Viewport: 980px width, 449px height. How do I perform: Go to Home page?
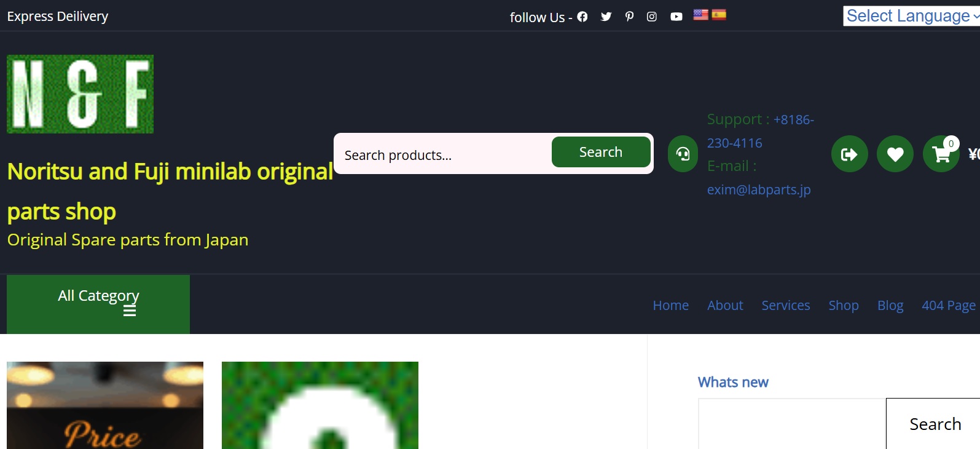pos(670,306)
